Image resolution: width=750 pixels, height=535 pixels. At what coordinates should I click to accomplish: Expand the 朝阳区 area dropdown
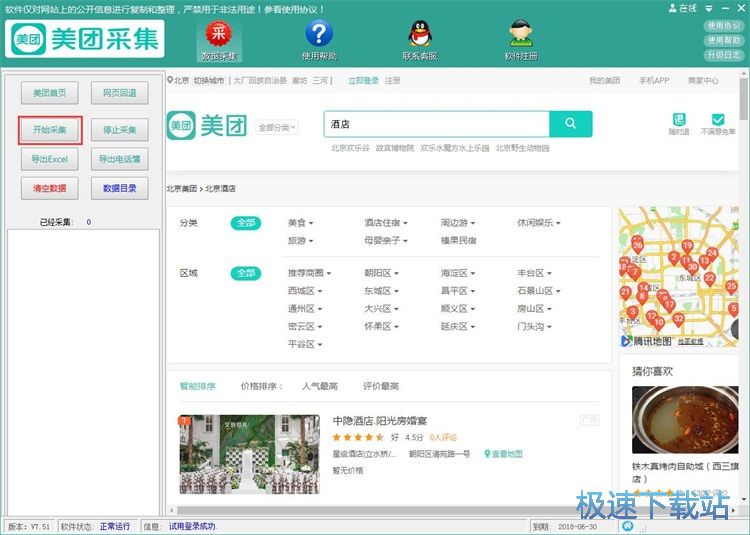click(x=382, y=272)
